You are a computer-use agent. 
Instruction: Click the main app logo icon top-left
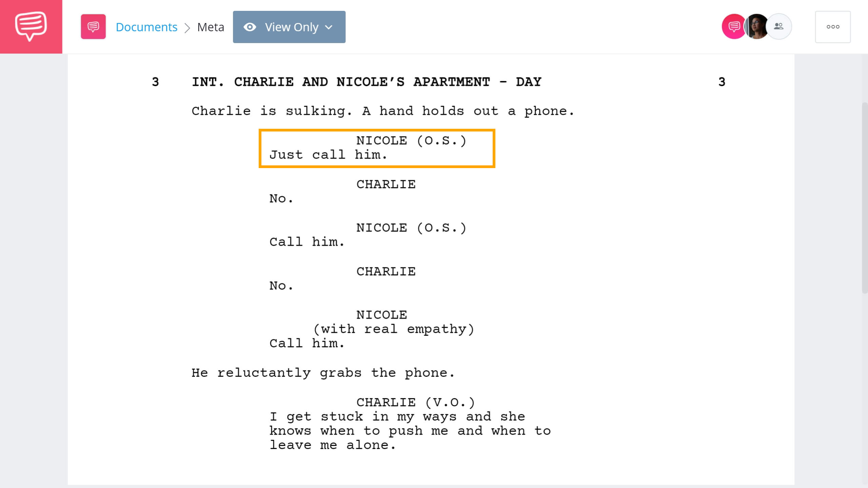point(31,27)
